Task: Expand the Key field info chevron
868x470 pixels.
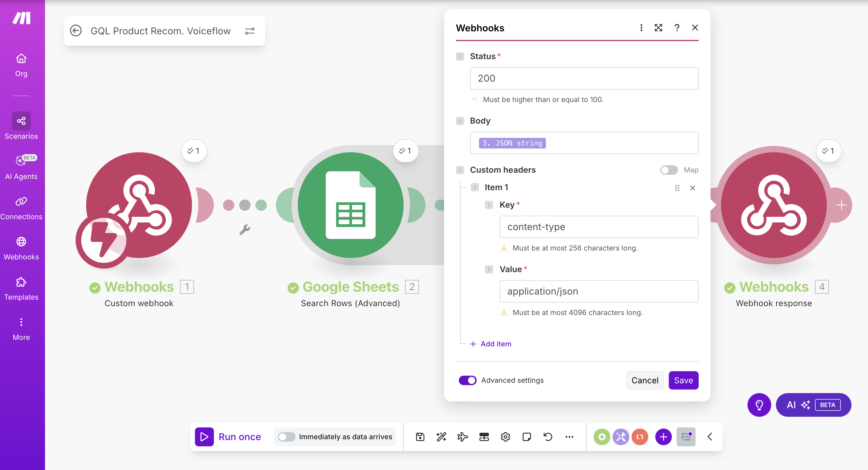Action: (x=489, y=205)
